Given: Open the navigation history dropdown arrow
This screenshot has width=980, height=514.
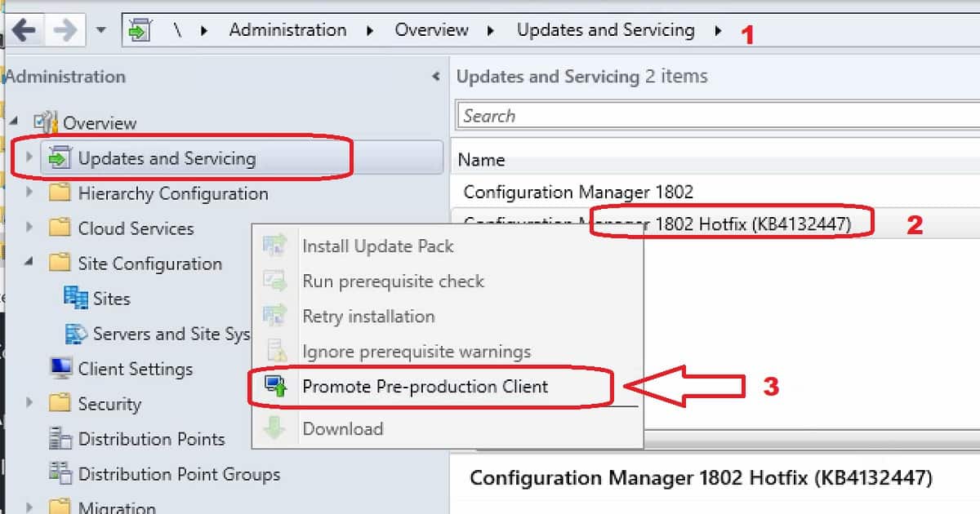Looking at the screenshot, I should (101, 31).
